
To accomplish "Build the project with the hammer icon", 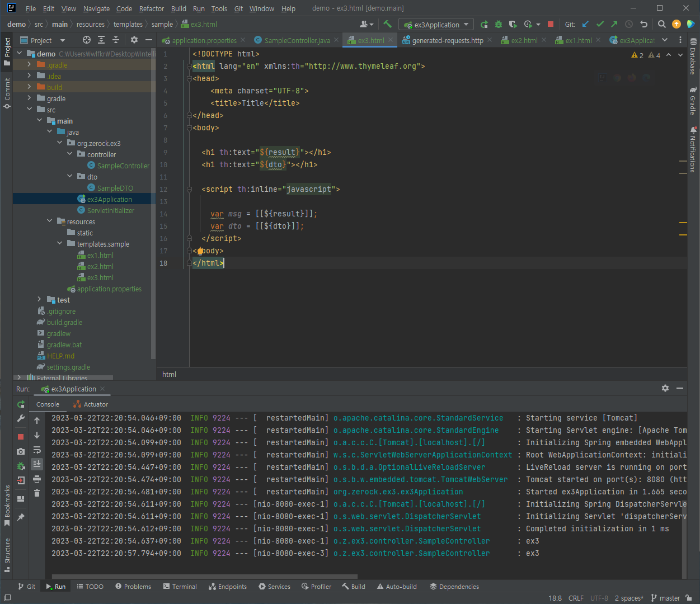I will coord(387,24).
